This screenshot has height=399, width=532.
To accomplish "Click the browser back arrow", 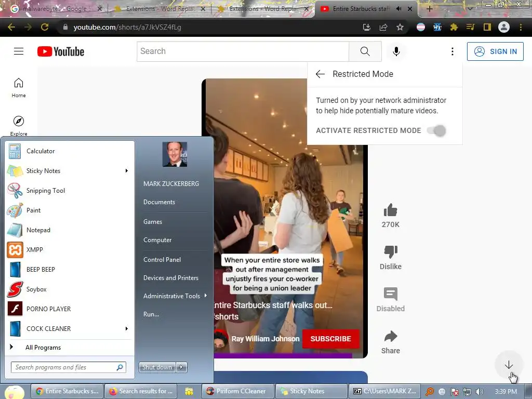I will click(11, 27).
